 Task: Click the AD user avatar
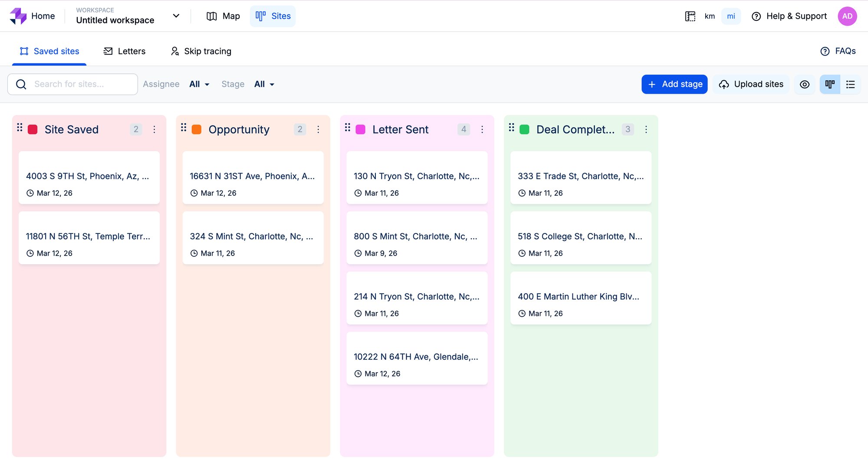[x=847, y=16]
